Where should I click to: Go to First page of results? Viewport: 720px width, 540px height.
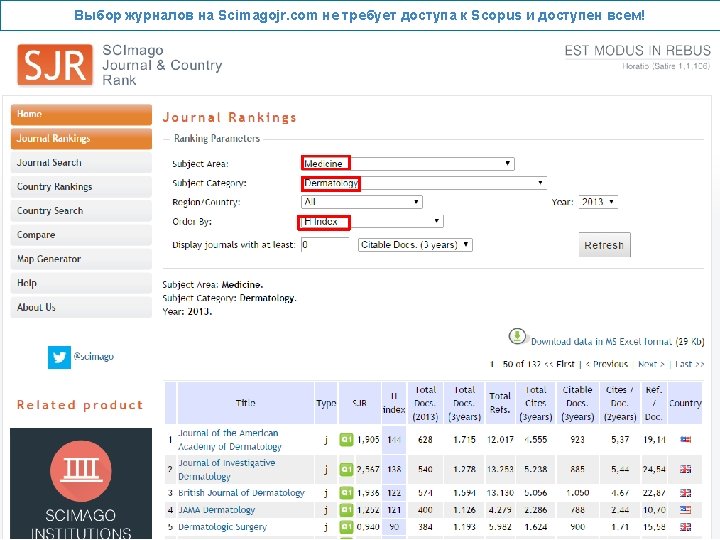coord(560,364)
